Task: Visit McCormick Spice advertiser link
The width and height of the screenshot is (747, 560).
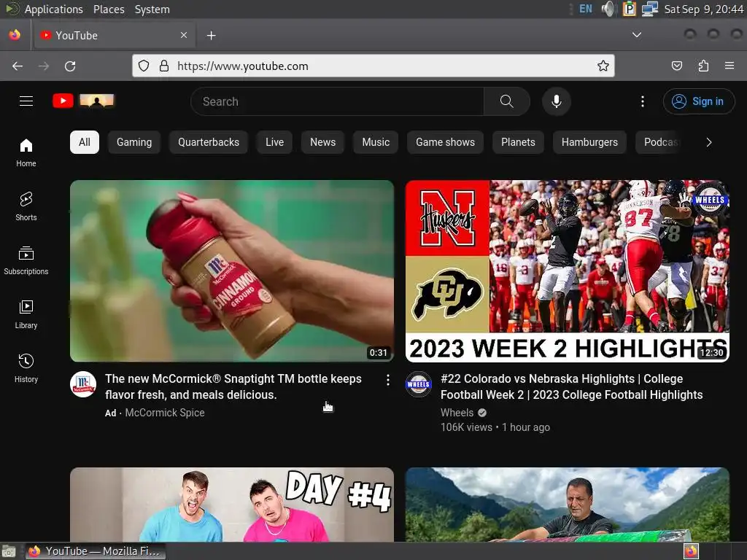Action: point(165,413)
